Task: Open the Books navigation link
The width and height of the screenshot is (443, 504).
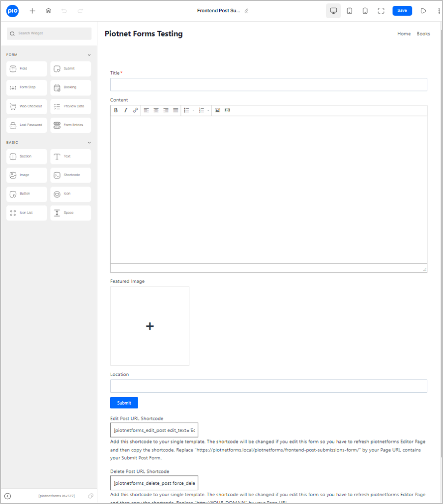Action: pos(423,34)
